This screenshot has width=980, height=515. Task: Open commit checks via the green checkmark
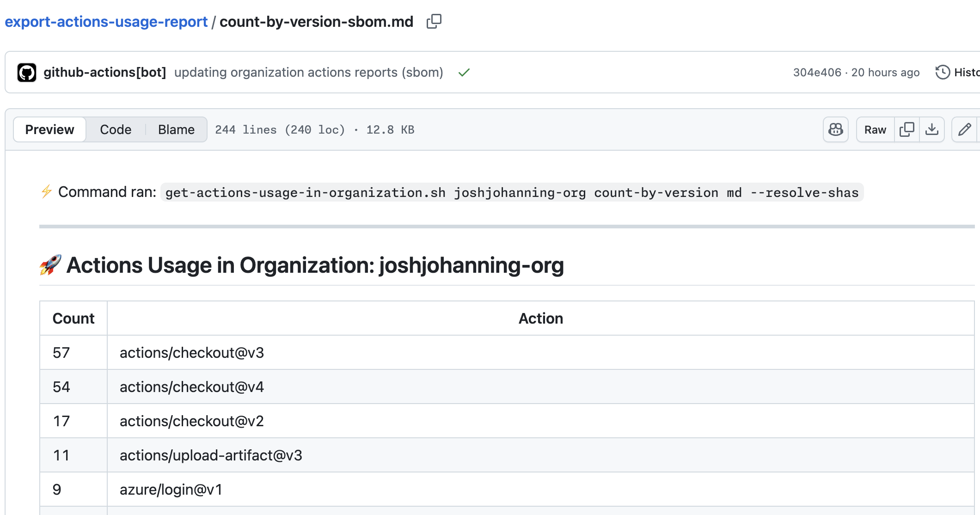point(464,72)
